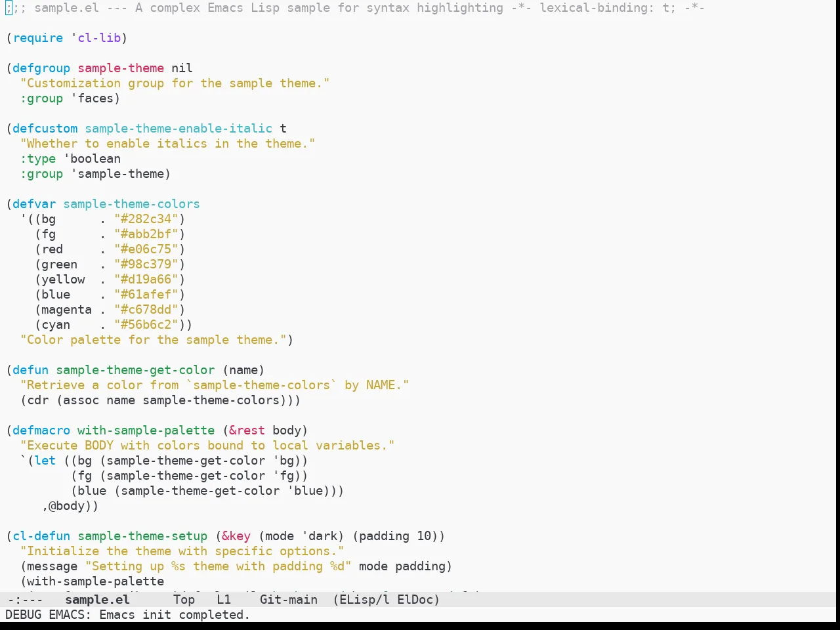This screenshot has width=840, height=630.
Task: Click the docstring "Color palette for the sample theme."
Action: [153, 340]
